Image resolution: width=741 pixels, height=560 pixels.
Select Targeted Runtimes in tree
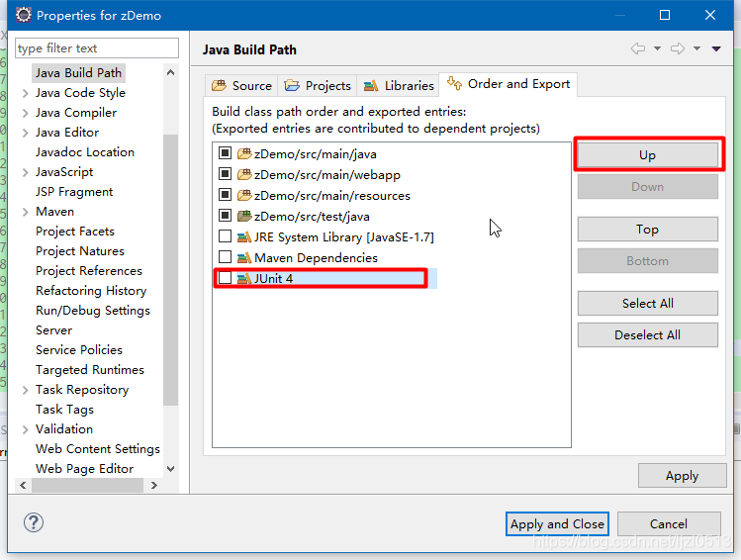90,370
